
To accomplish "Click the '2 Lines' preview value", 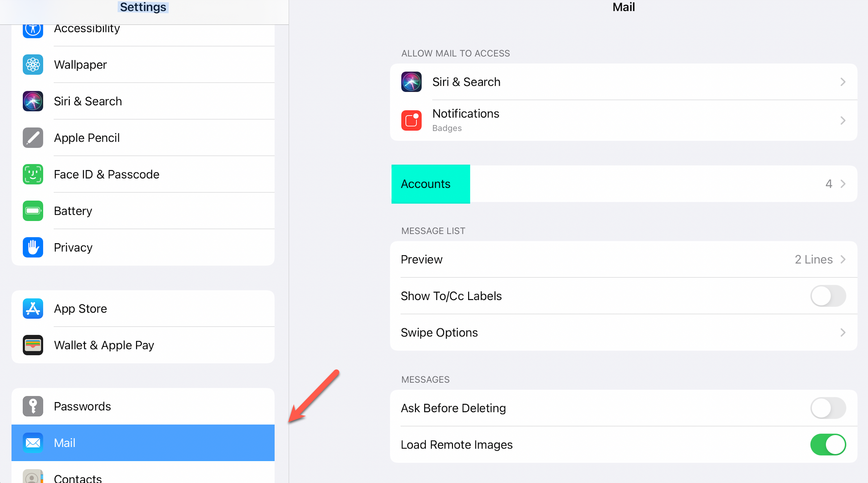I will point(813,260).
